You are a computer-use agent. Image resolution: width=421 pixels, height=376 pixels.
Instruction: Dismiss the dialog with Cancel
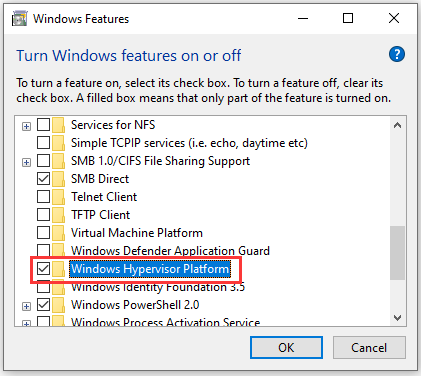(369, 348)
